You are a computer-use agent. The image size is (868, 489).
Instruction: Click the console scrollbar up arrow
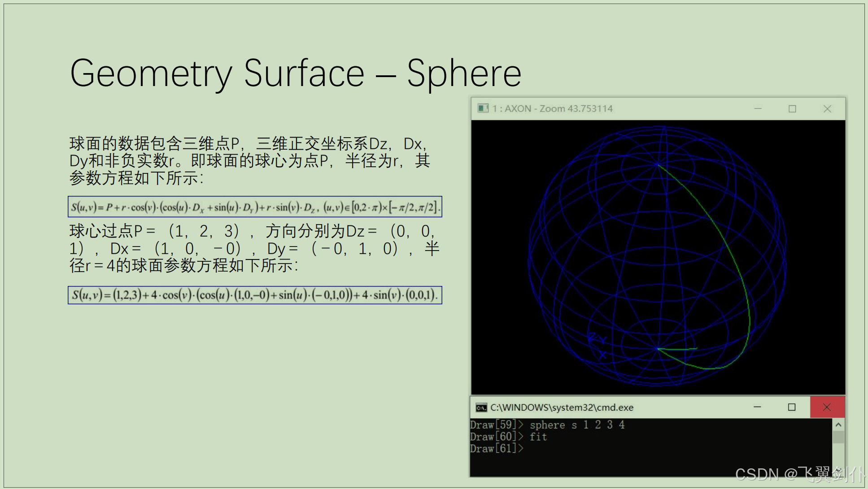pos(838,424)
